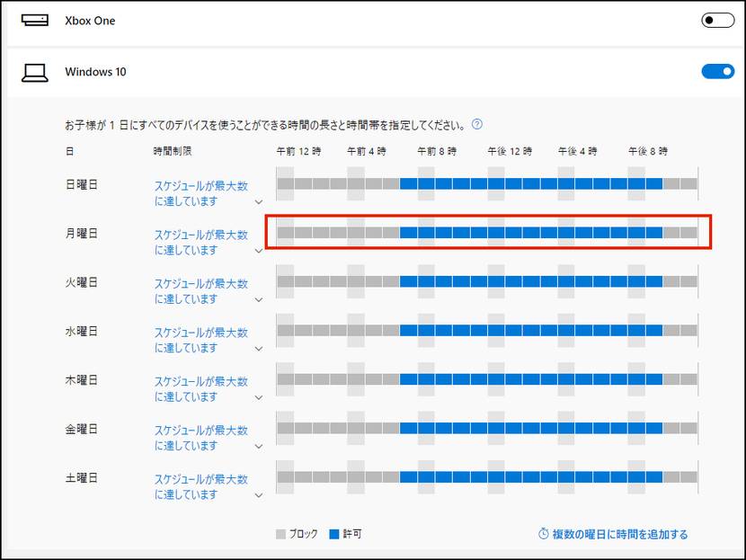Expand the 火曜日 time limit dropdown
Screen dimensions: 746x560
click(x=259, y=299)
